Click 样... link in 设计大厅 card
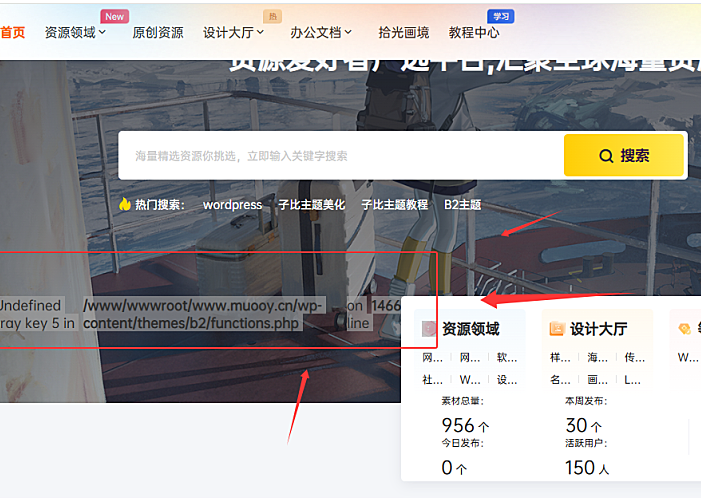 560,357
